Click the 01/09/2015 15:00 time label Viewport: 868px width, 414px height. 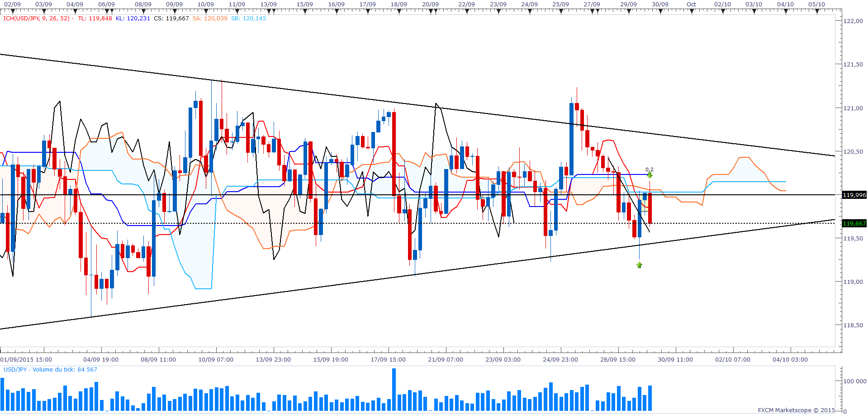(26, 360)
